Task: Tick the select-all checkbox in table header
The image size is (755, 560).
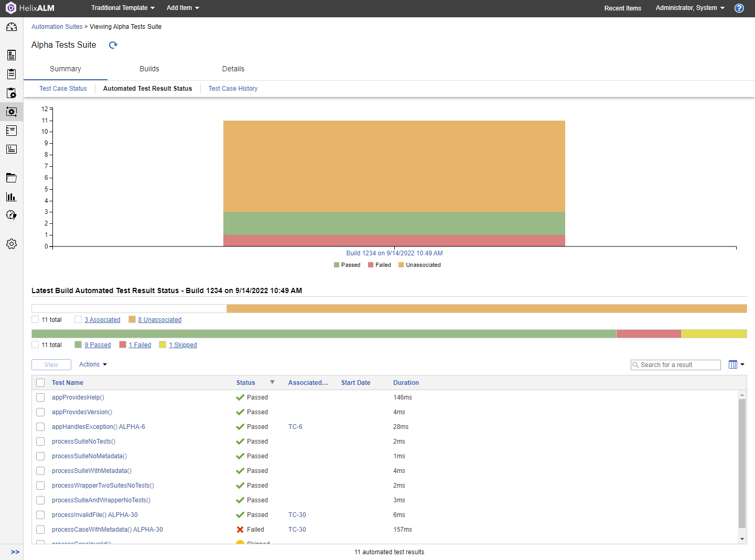Action: [x=40, y=383]
